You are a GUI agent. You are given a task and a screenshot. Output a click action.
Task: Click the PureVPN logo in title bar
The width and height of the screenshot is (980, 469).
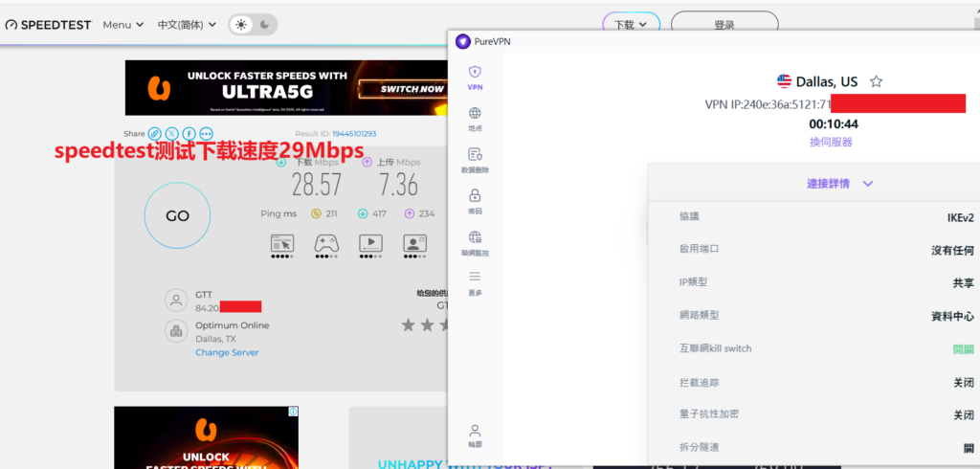point(462,42)
